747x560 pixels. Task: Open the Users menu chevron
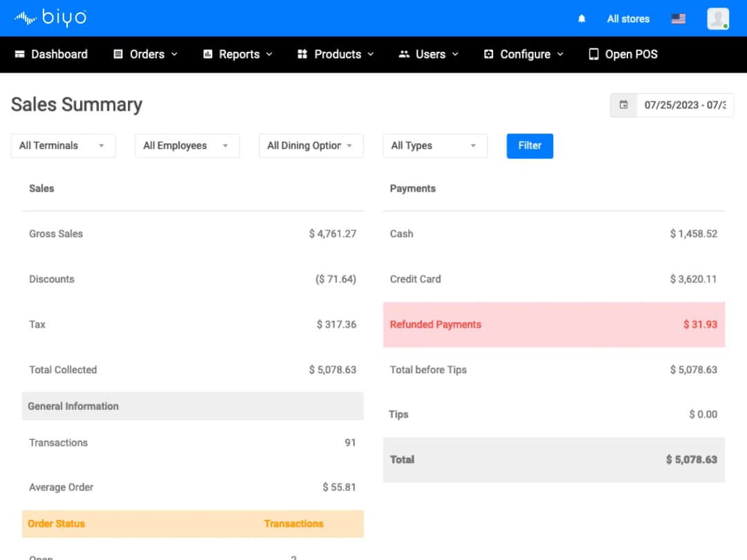tap(455, 54)
